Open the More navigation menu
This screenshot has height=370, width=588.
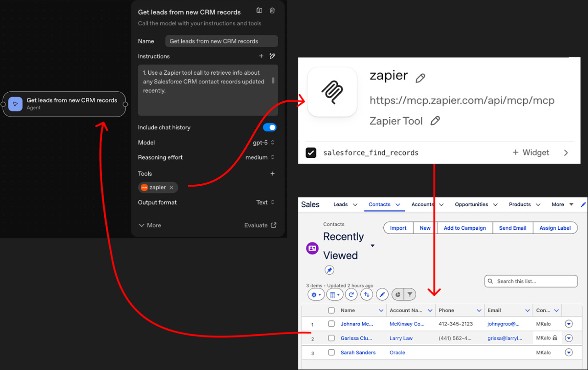coord(562,204)
